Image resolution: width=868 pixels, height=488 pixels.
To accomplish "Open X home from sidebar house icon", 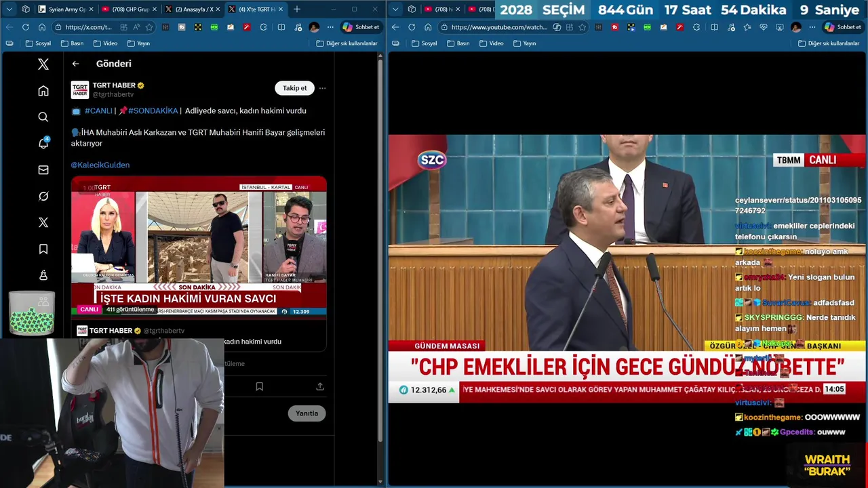I will click(x=43, y=91).
